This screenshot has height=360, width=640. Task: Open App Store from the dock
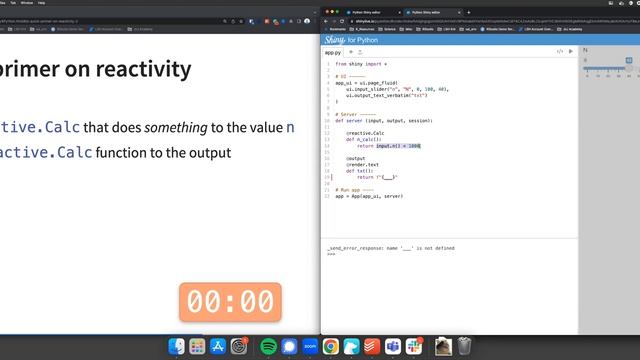click(x=218, y=347)
